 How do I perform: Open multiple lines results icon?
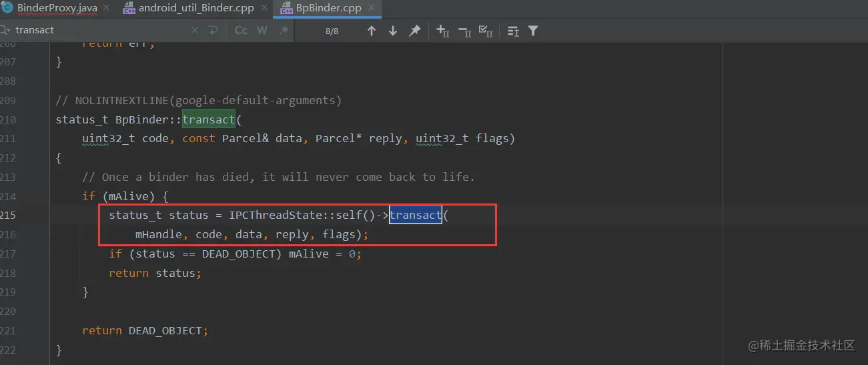(x=513, y=31)
